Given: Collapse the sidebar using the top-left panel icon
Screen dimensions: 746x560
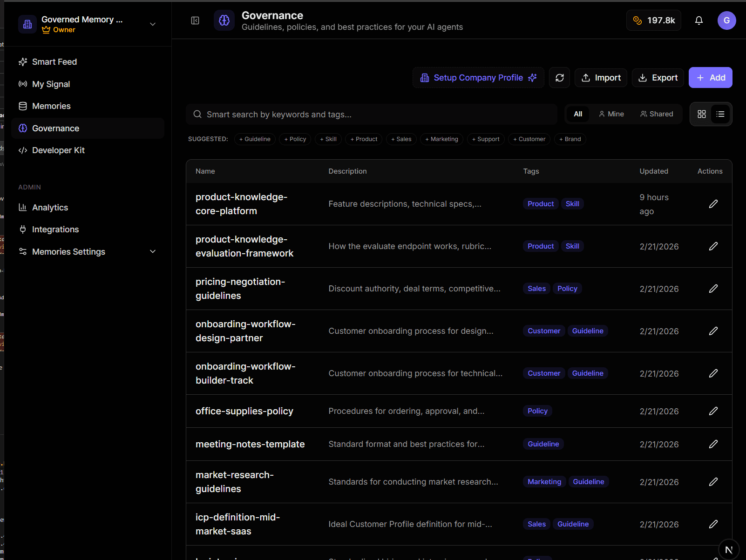Looking at the screenshot, I should click(195, 20).
